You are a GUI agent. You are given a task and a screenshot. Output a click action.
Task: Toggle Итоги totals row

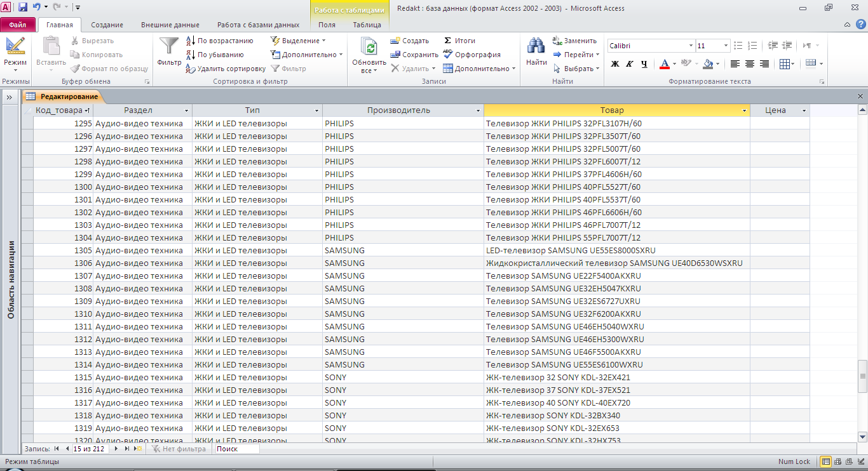[x=459, y=41]
